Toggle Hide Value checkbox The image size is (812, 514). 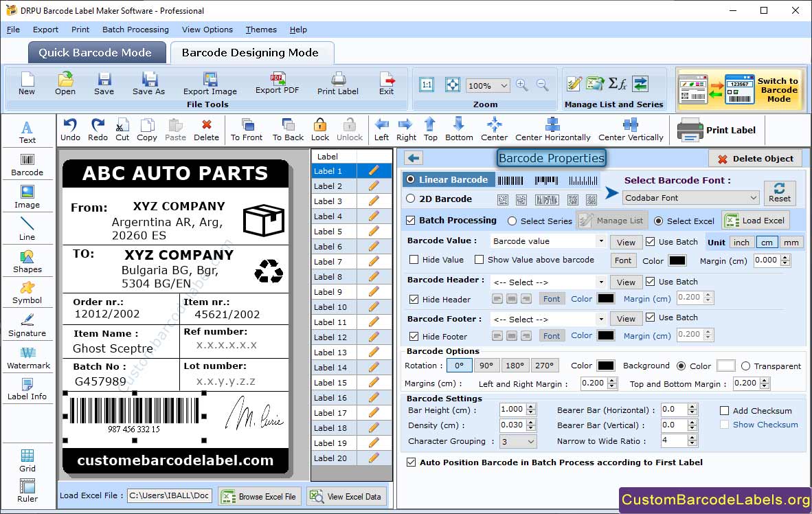pyautogui.click(x=414, y=260)
